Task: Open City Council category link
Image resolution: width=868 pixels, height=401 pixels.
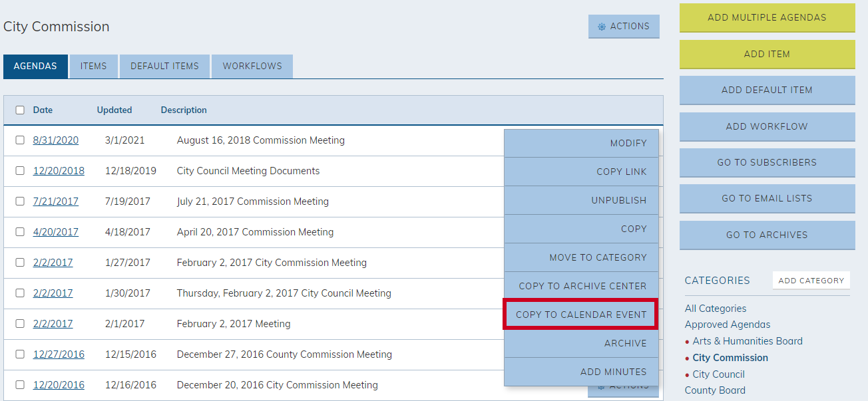Action: point(718,374)
